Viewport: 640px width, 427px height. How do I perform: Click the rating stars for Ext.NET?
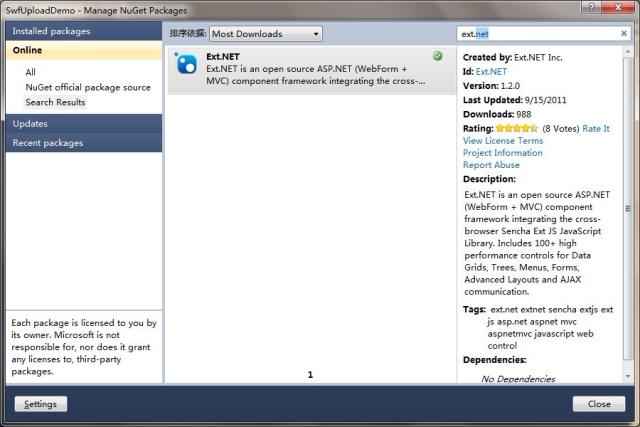coord(517,129)
